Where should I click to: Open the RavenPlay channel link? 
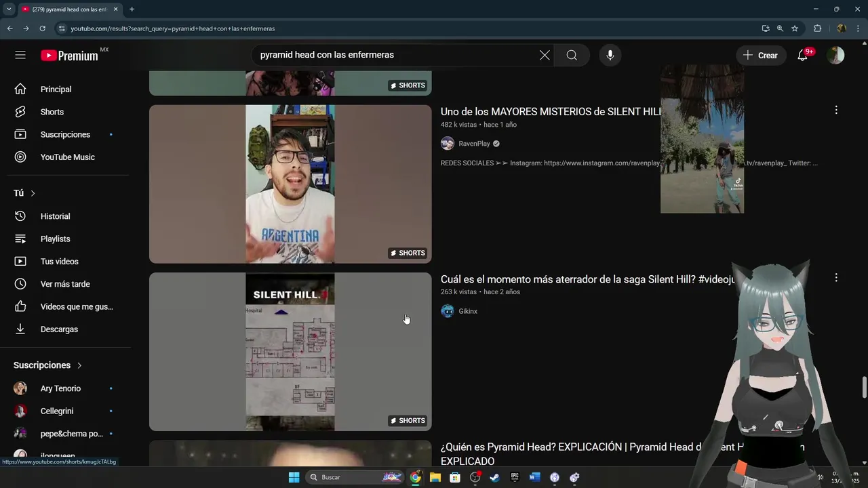coord(474,144)
